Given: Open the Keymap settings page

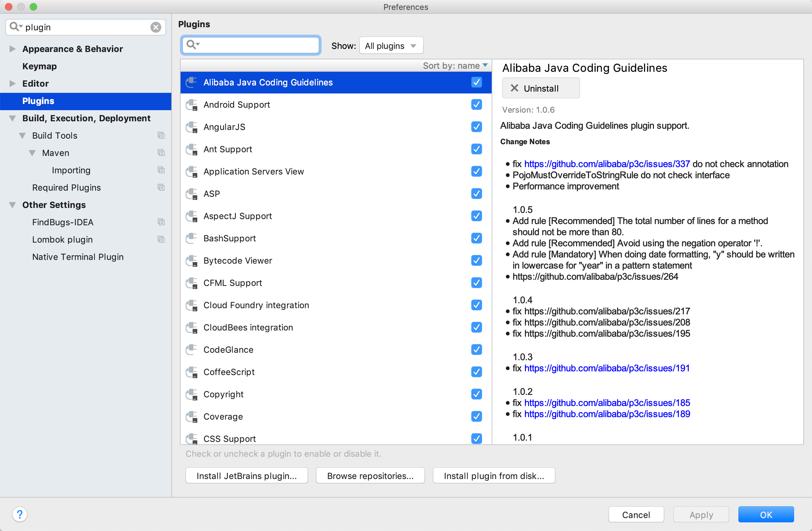Looking at the screenshot, I should pos(40,66).
